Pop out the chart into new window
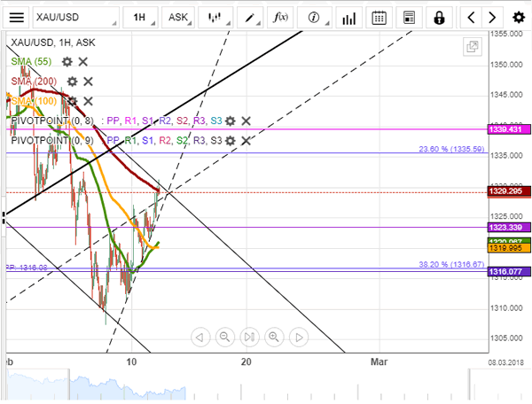Screen dimensions: 532x404 [x=473, y=46]
